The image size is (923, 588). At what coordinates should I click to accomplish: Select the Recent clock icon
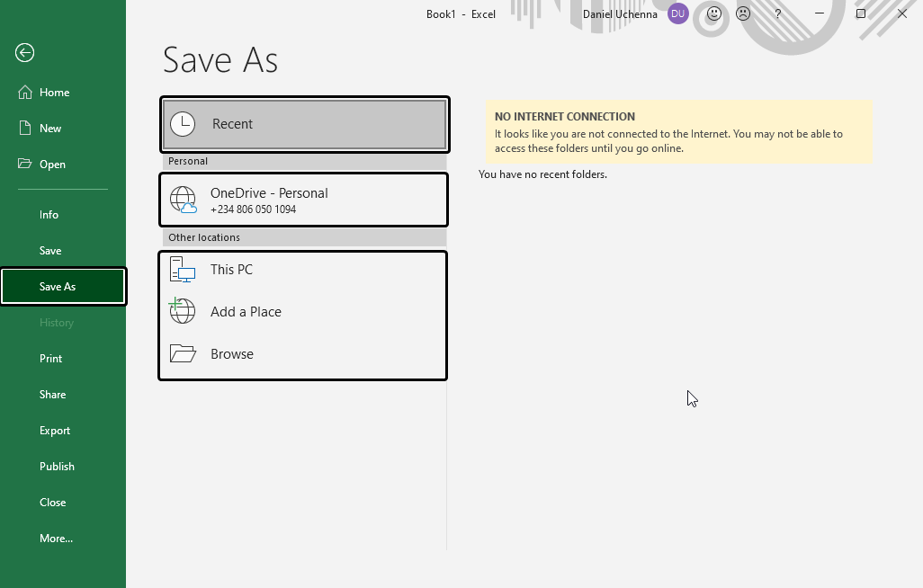pyautogui.click(x=183, y=123)
